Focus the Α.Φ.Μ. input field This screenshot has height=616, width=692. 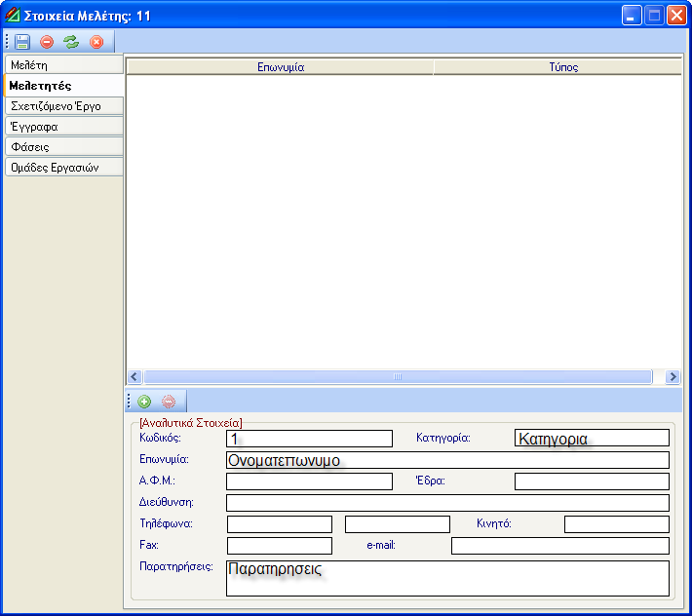[x=309, y=481]
